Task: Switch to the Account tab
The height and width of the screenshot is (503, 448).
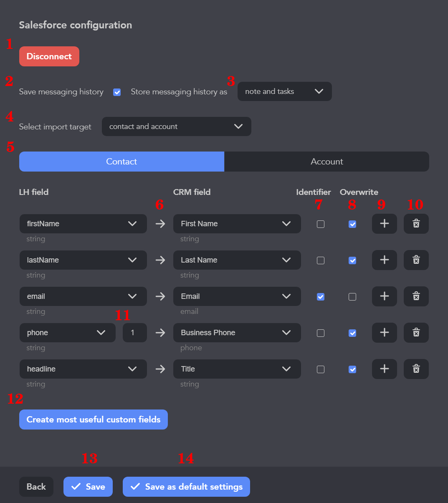Action: [327, 162]
